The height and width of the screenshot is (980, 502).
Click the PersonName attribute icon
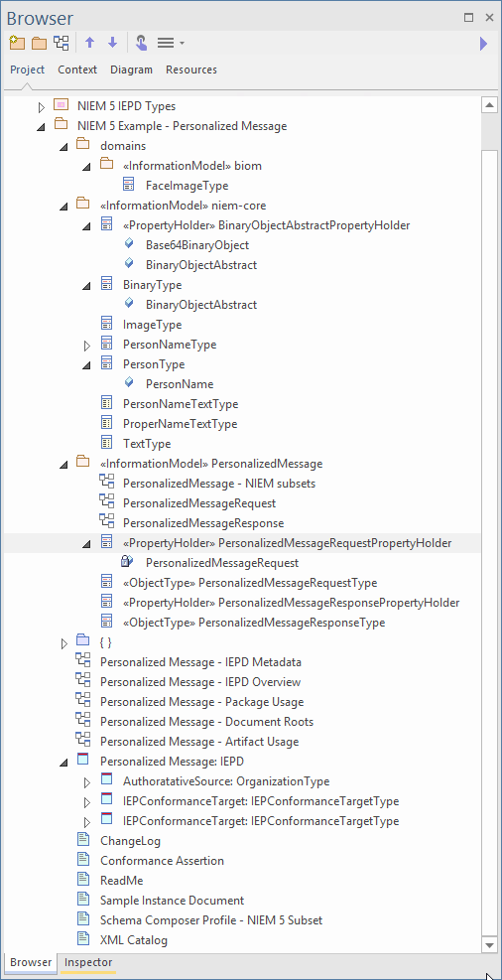point(129,383)
